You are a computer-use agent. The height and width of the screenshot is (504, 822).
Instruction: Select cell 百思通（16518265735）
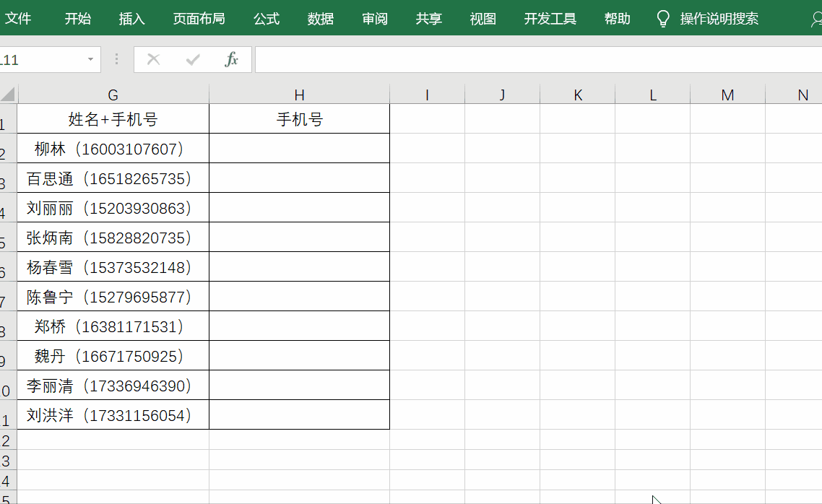tap(113, 178)
